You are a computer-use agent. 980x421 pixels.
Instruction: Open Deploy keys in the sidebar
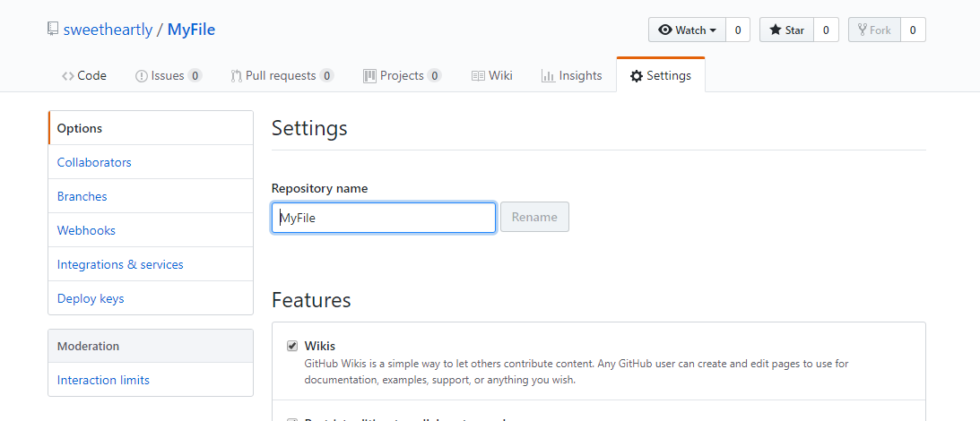(x=151, y=298)
